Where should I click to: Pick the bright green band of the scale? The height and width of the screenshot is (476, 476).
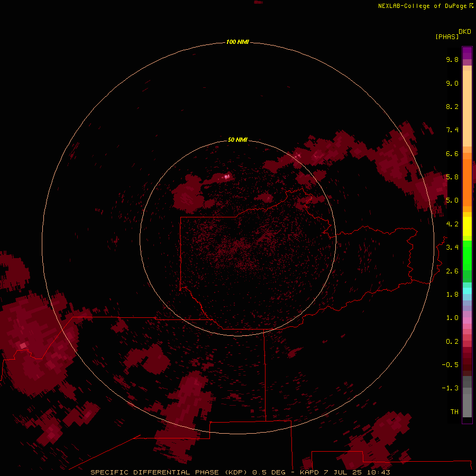pyautogui.click(x=467, y=255)
